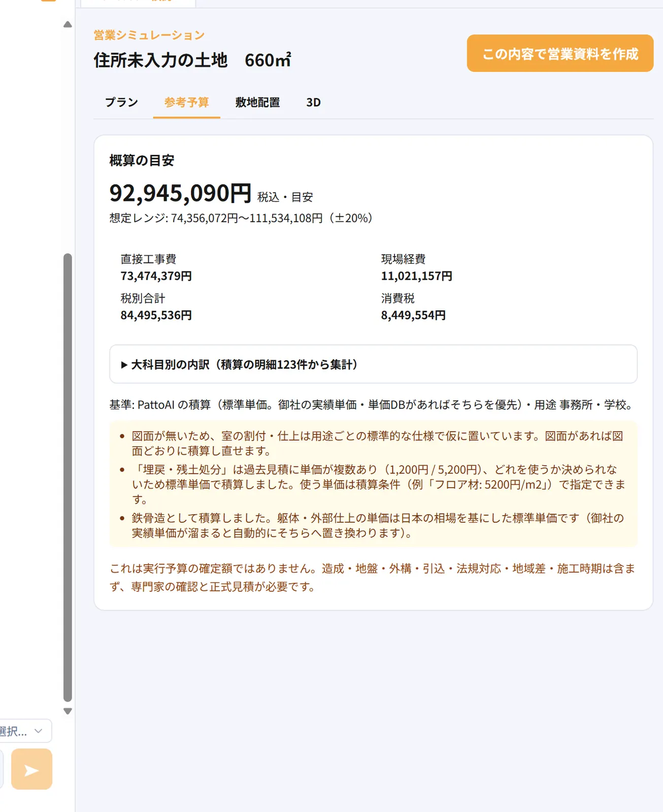Click the 直接工事費 value 73,474,379円
The height and width of the screenshot is (812, 663).
(x=156, y=276)
